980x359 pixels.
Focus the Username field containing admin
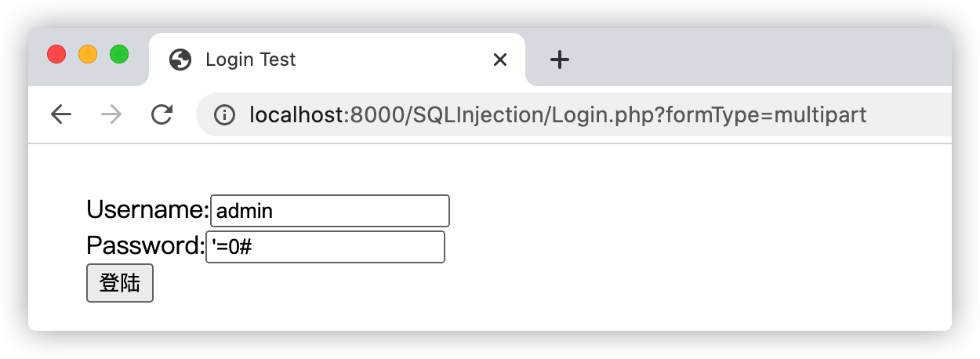(x=330, y=211)
